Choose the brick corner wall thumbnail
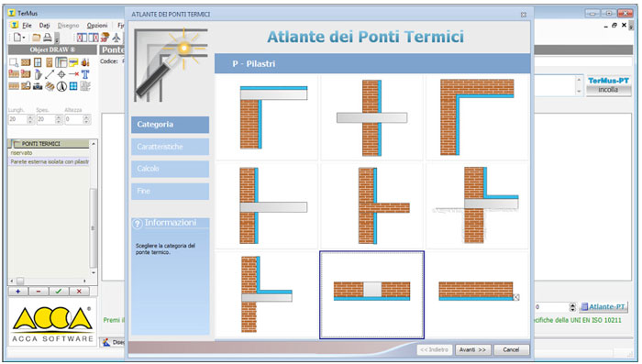Screen dimensions: 642x364 coord(477,117)
